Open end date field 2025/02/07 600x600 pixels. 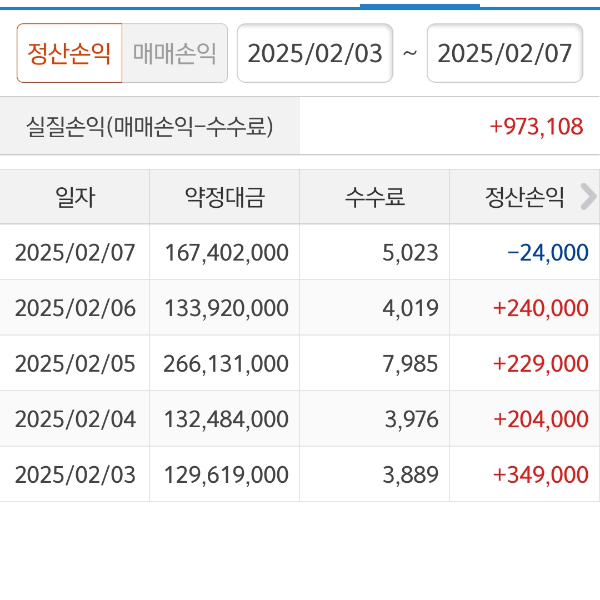505,53
